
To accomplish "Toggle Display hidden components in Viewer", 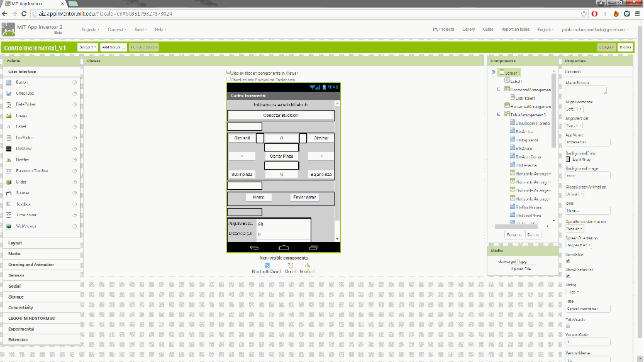I will point(229,73).
